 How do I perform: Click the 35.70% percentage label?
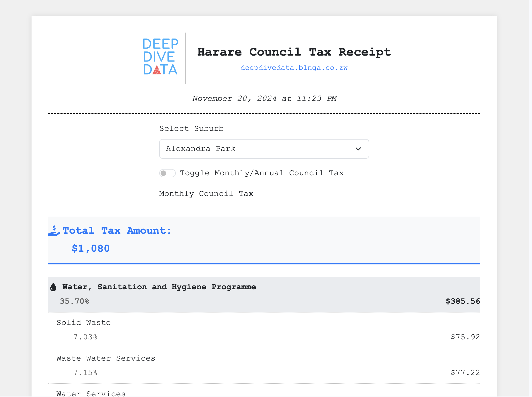click(74, 301)
